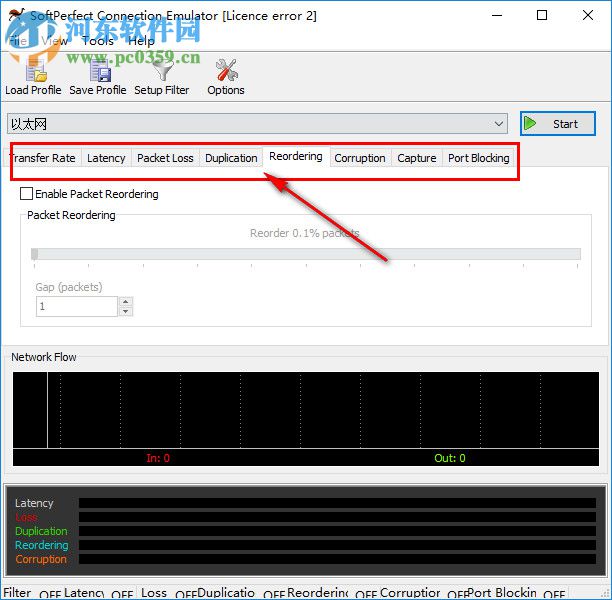Maximize the Connection Emulator window

coord(542,16)
